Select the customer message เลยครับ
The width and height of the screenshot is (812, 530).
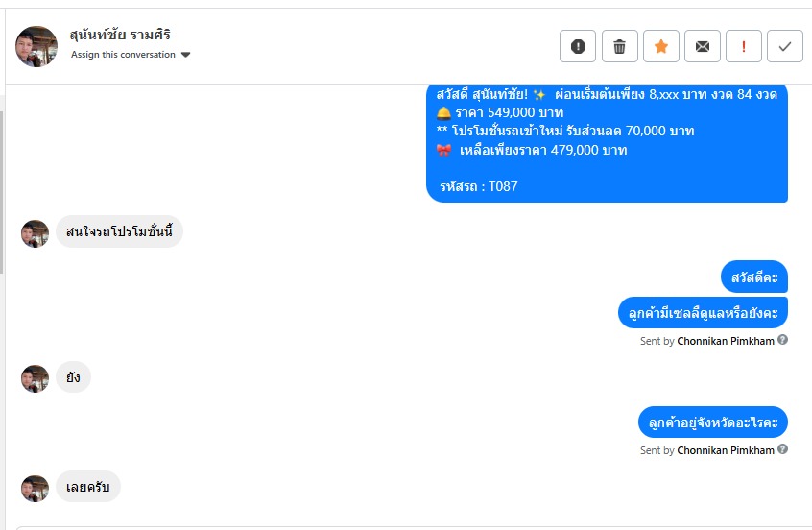pyautogui.click(x=88, y=488)
